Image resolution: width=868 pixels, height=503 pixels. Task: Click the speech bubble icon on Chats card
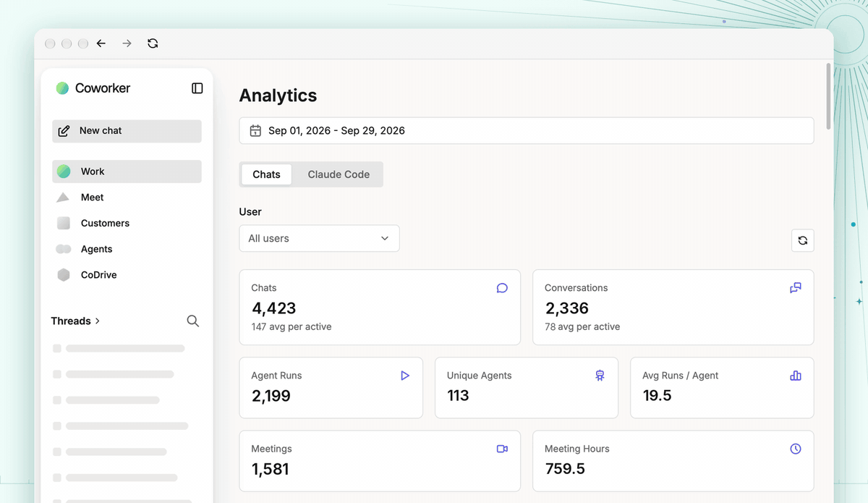point(502,288)
